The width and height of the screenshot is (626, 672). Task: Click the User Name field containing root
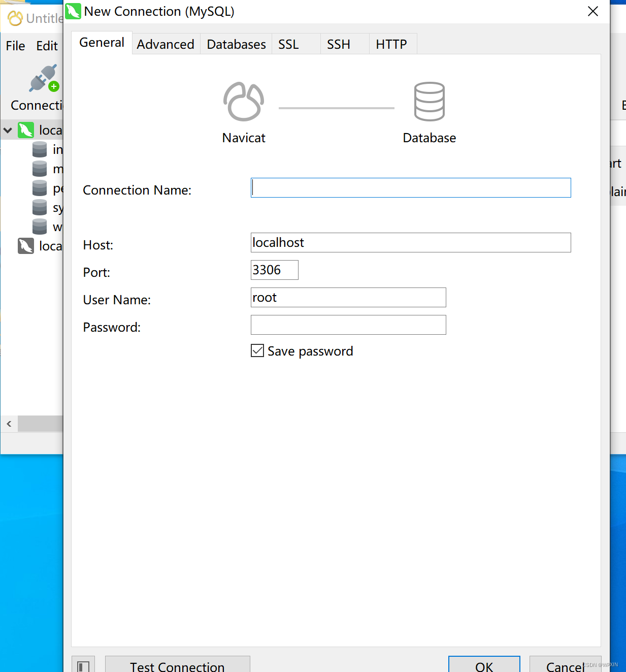point(348,298)
